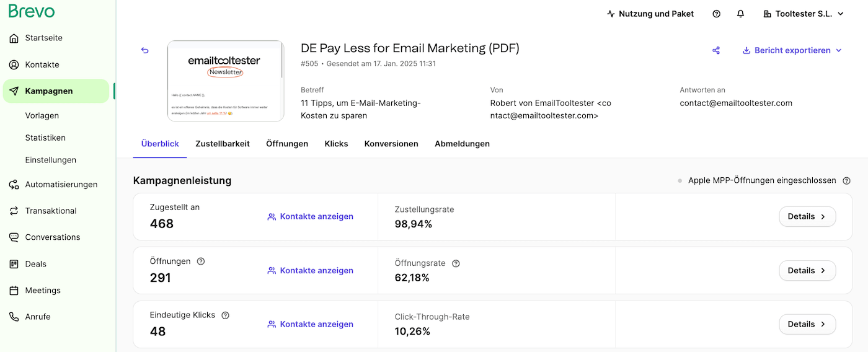Open the email preview thumbnail

coord(226,81)
